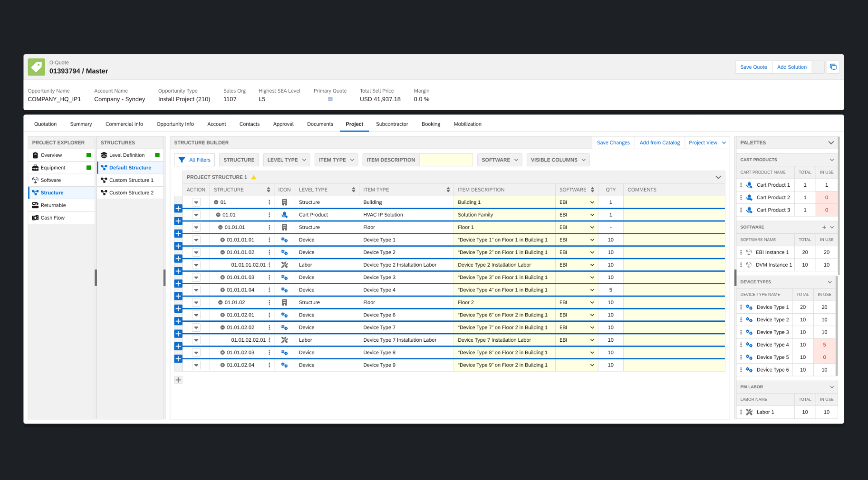Open the Level Type filter dropdown
Viewport: 868px width, 480px height.
point(287,160)
